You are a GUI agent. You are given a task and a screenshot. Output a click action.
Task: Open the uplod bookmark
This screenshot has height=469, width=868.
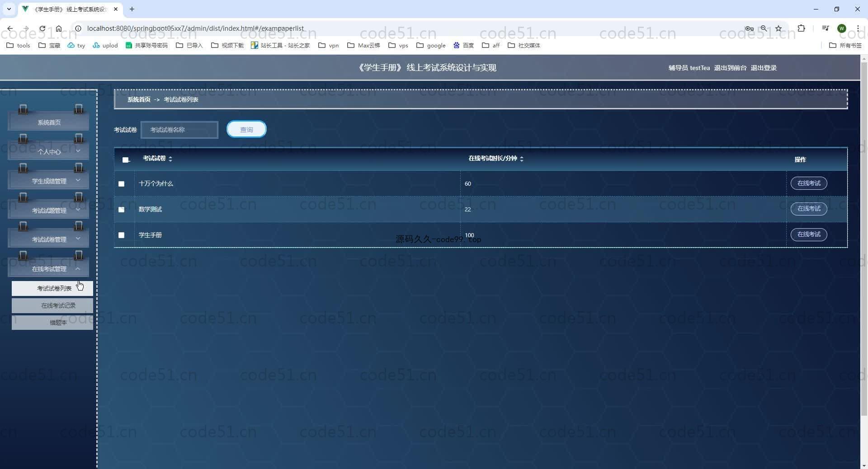105,45
